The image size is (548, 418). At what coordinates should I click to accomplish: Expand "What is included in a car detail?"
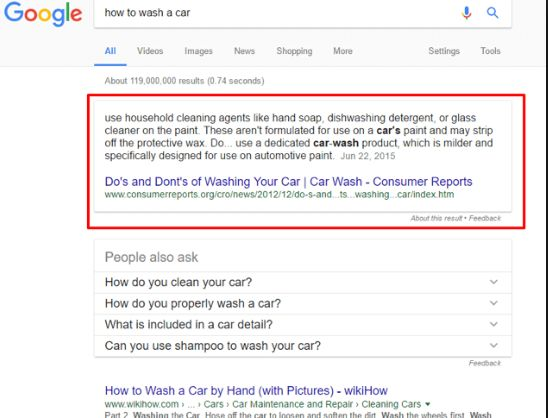(303, 324)
